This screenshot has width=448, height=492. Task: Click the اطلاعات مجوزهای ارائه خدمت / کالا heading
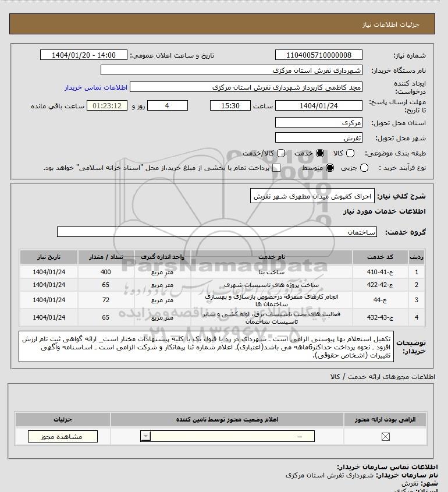(x=382, y=377)
